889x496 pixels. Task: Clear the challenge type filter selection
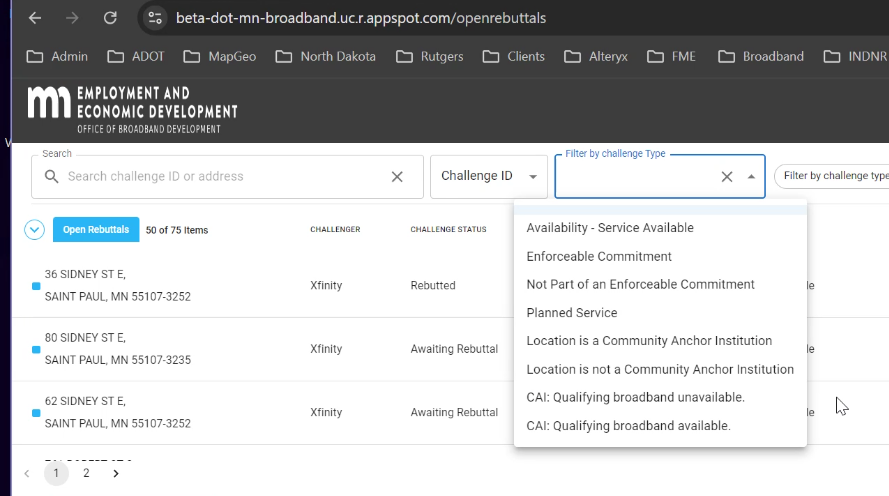(727, 177)
